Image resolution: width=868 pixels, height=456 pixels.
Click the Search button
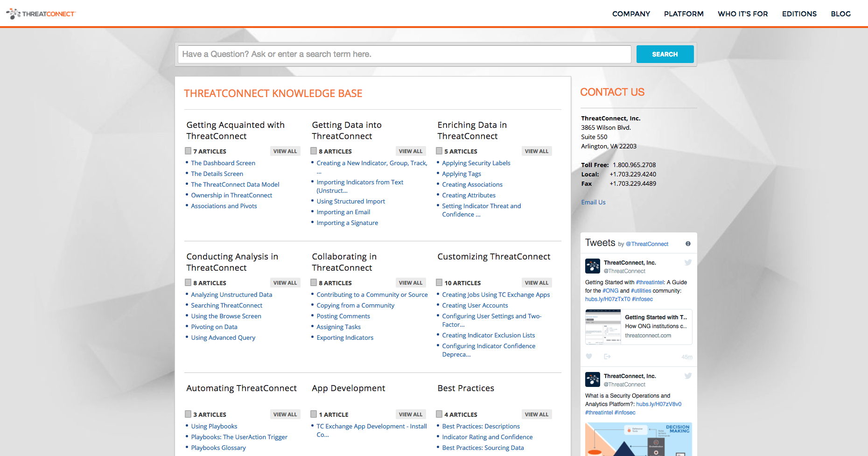[665, 54]
